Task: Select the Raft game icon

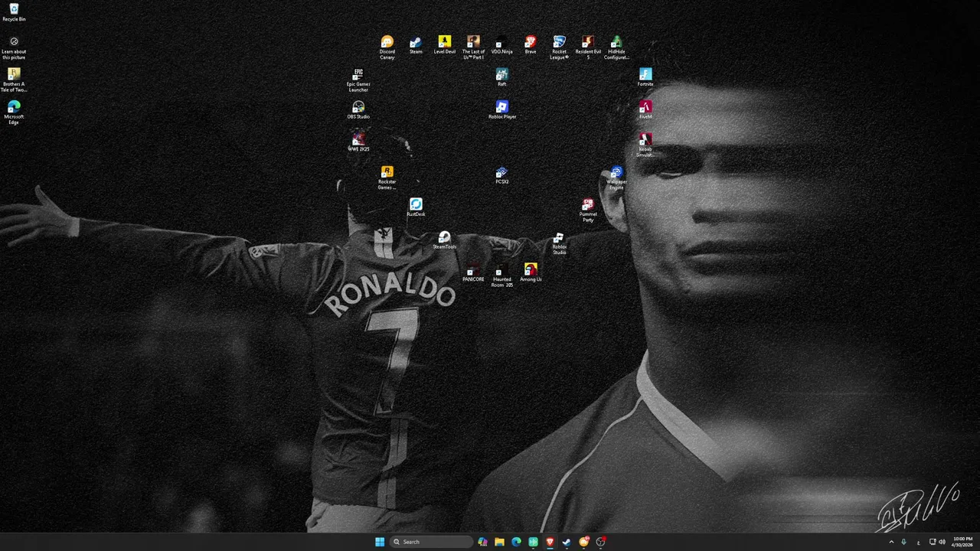Action: point(502,77)
